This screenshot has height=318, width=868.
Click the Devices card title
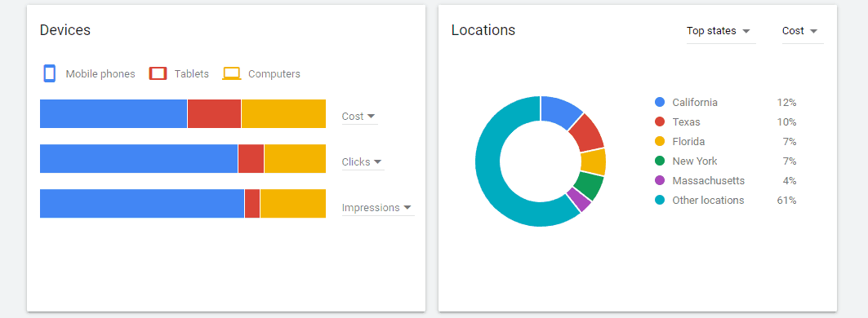click(x=65, y=30)
